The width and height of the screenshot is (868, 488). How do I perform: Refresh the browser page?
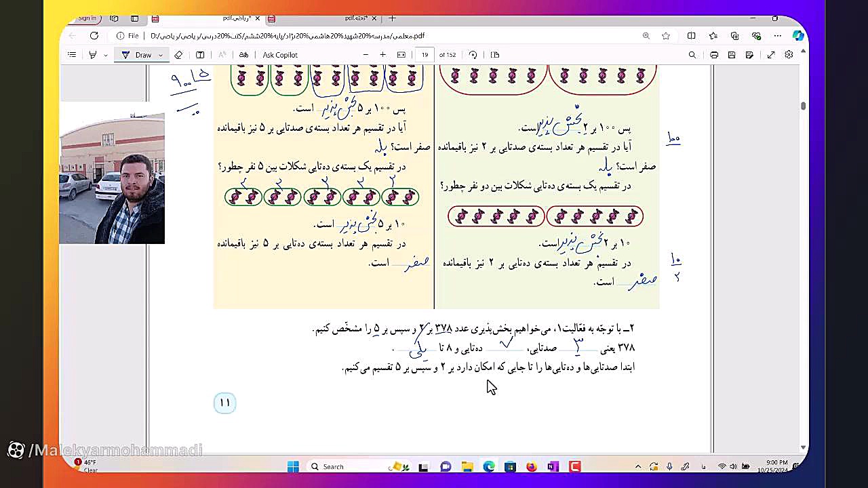pos(94,36)
